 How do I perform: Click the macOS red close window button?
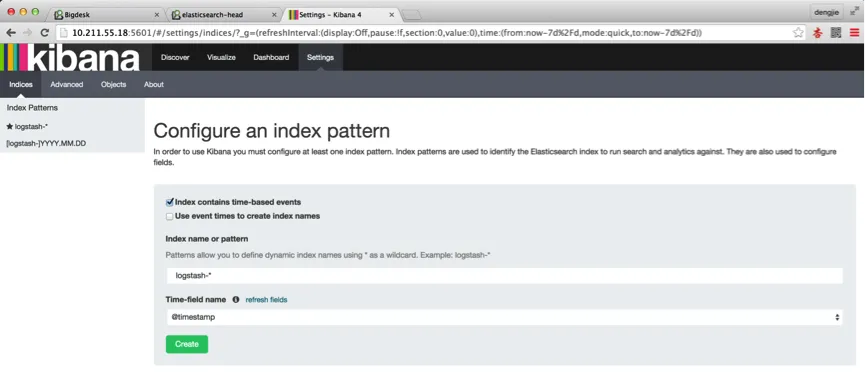coord(10,12)
